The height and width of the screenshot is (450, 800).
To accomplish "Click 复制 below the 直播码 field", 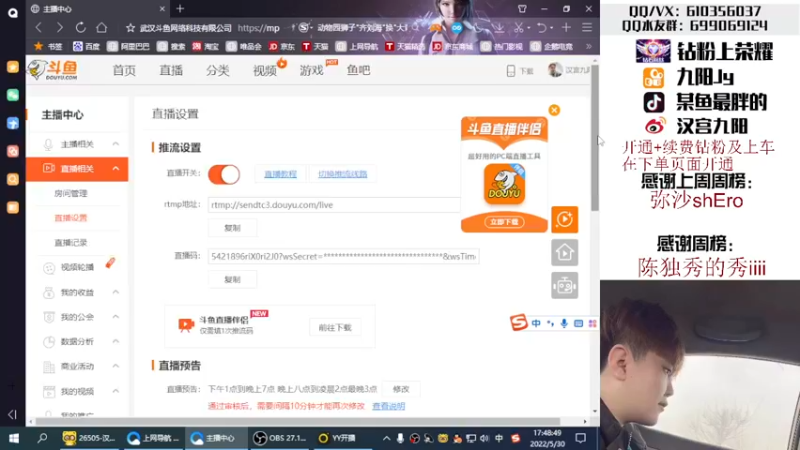I will 232,280.
